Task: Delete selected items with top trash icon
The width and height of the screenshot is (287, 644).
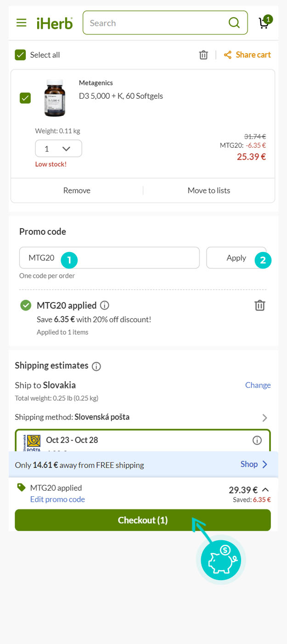Action: (203, 55)
